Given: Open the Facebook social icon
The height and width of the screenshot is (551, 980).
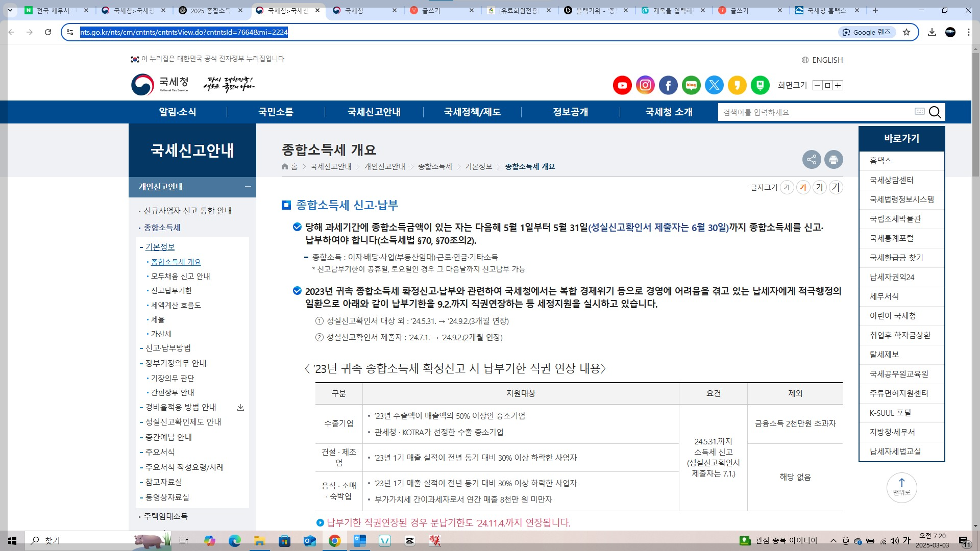Looking at the screenshot, I should click(668, 85).
